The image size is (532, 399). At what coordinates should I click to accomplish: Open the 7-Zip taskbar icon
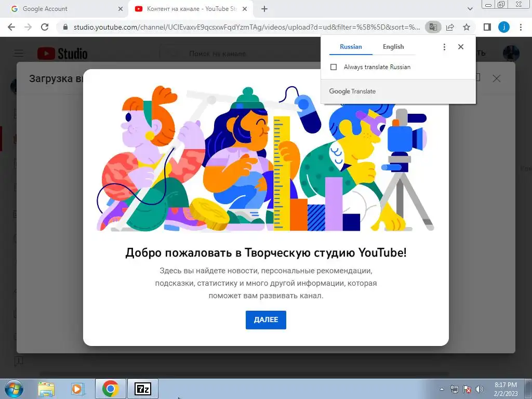(142, 389)
